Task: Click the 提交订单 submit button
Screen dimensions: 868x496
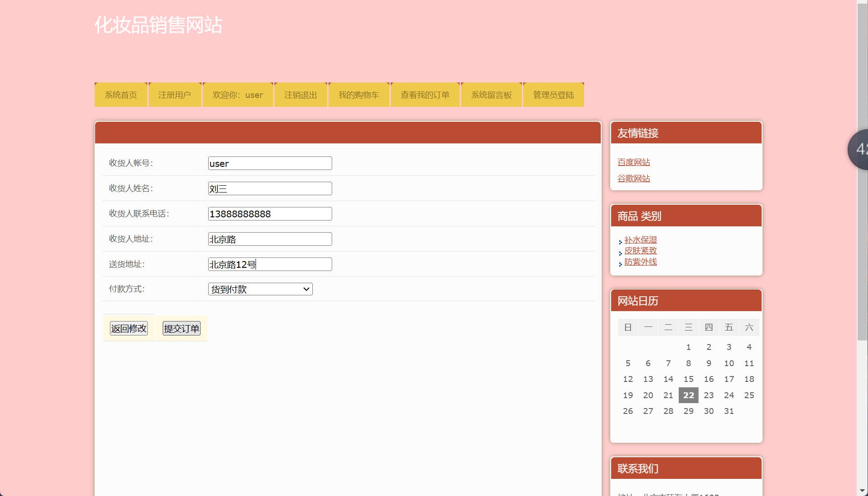Action: click(x=181, y=328)
